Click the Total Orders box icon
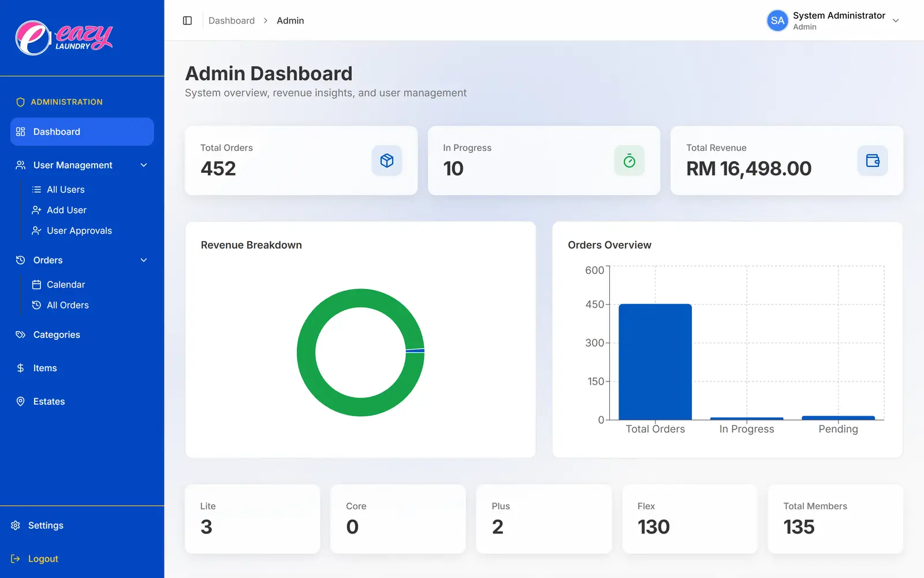 (x=387, y=161)
